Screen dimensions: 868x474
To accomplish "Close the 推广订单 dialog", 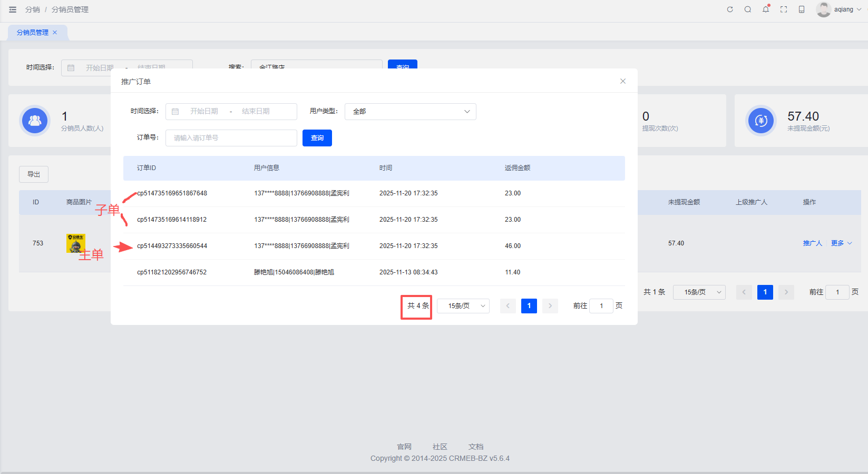I will click(623, 81).
